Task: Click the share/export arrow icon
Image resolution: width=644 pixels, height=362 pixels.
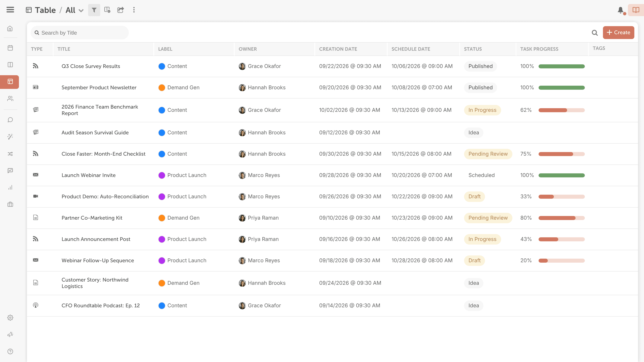Action: pyautogui.click(x=121, y=10)
